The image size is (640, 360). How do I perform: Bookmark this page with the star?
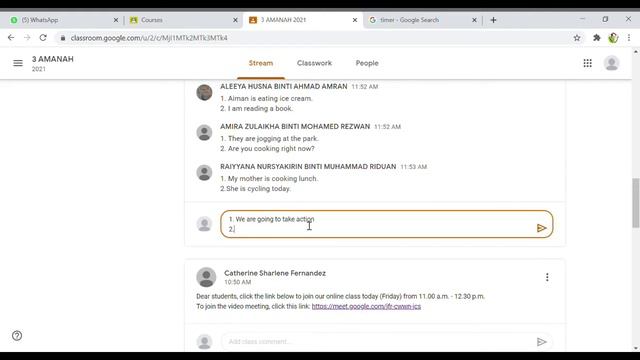577,38
